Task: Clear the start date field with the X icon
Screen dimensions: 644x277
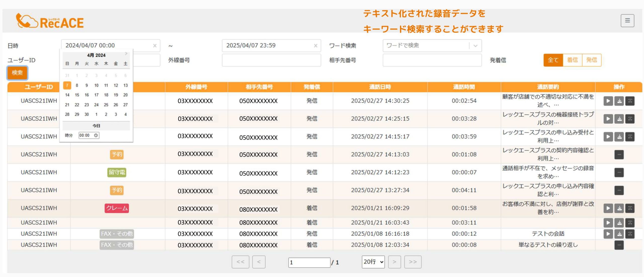Action: (155, 46)
